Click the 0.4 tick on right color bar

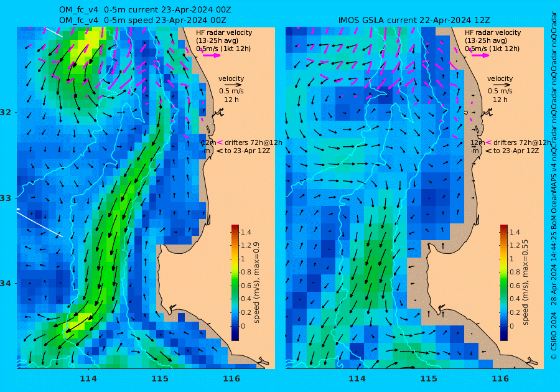(515, 299)
